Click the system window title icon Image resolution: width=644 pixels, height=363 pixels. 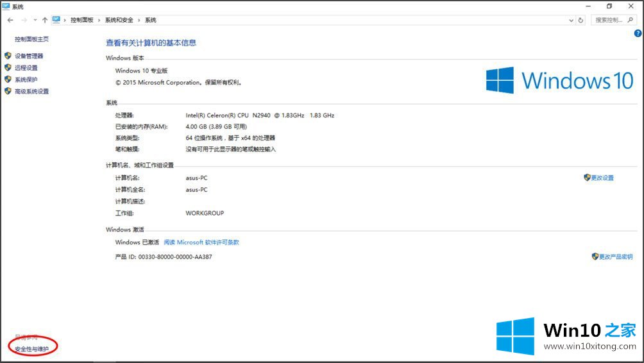click(6, 6)
